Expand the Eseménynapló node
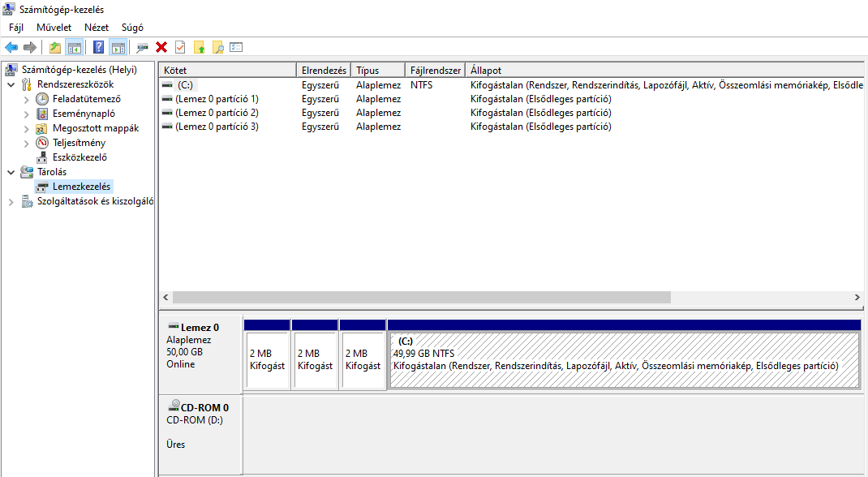Screen dimensions: 868x477 26,114
